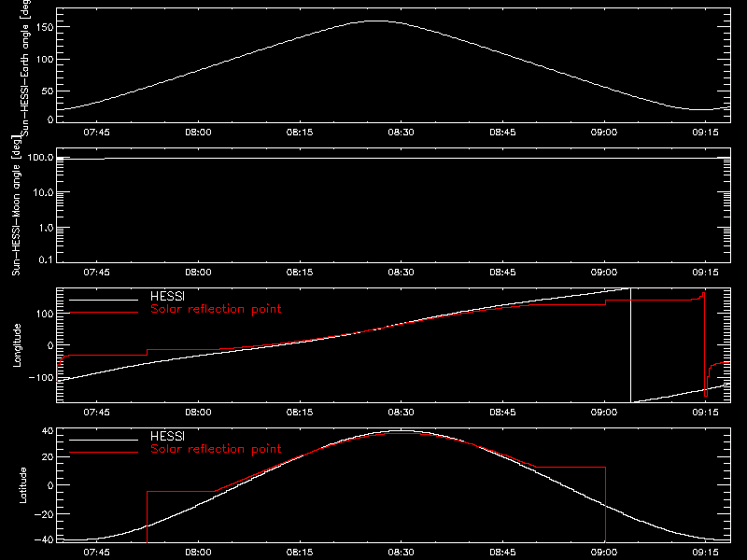Click 08:30 label under Latitude plot
This screenshot has width=747, height=560.
click(401, 553)
